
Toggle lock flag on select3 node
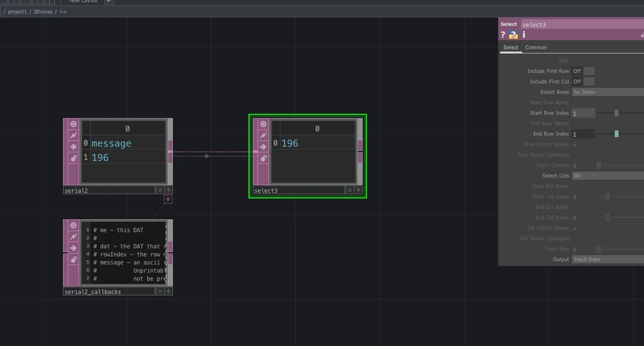[263, 158]
